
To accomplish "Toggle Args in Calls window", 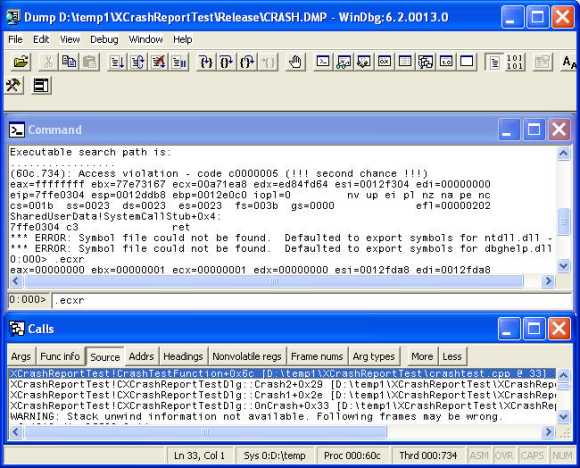I will pos(21,356).
